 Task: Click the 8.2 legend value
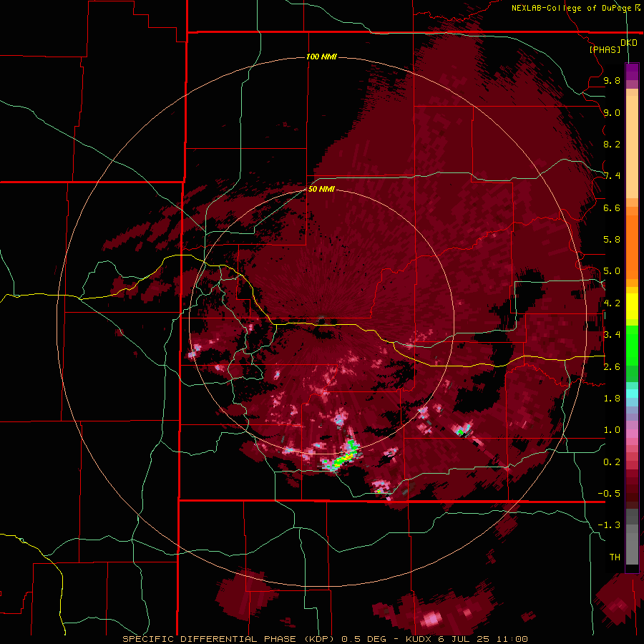pyautogui.click(x=612, y=144)
